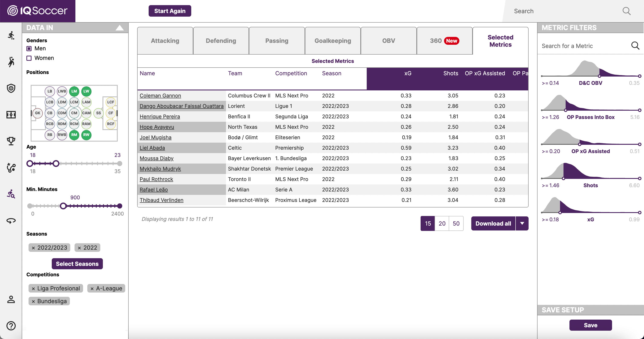Select the CF position on pitch
644x339 pixels.
tap(111, 113)
